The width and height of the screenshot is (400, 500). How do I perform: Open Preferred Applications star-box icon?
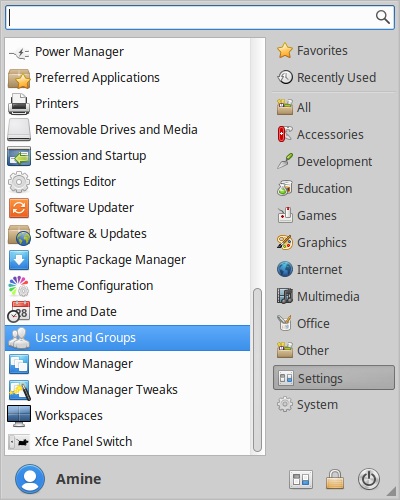pos(19,78)
